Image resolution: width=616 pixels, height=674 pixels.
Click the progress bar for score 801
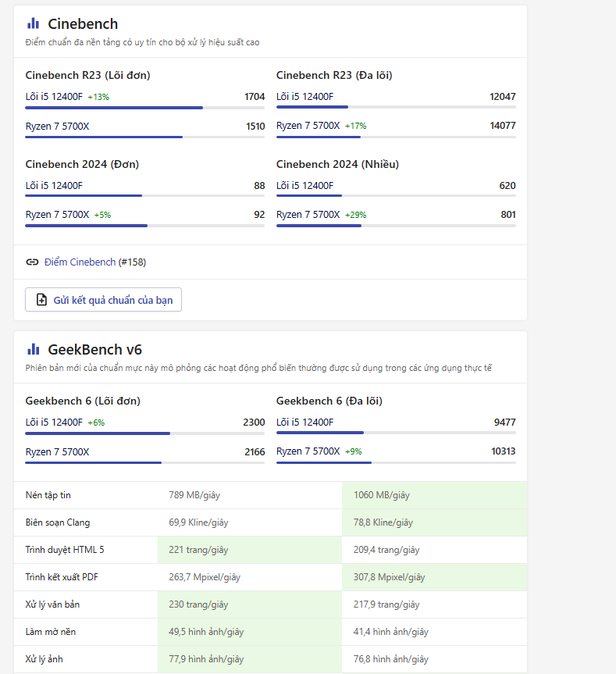pyautogui.click(x=396, y=226)
